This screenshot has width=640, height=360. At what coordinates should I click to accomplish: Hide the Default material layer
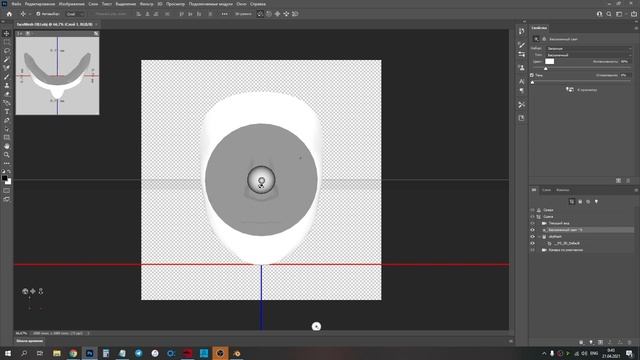[x=532, y=243]
